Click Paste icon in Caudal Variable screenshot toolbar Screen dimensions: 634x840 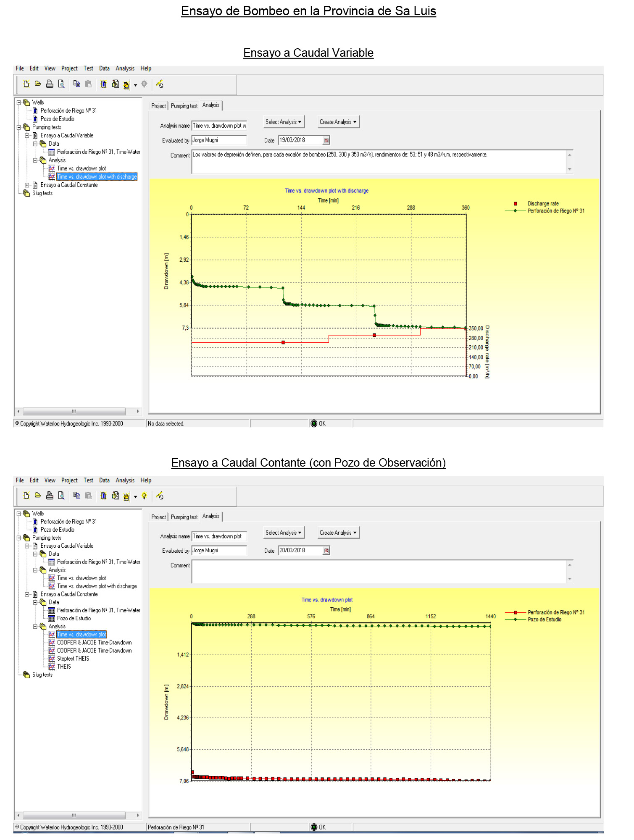coord(88,84)
